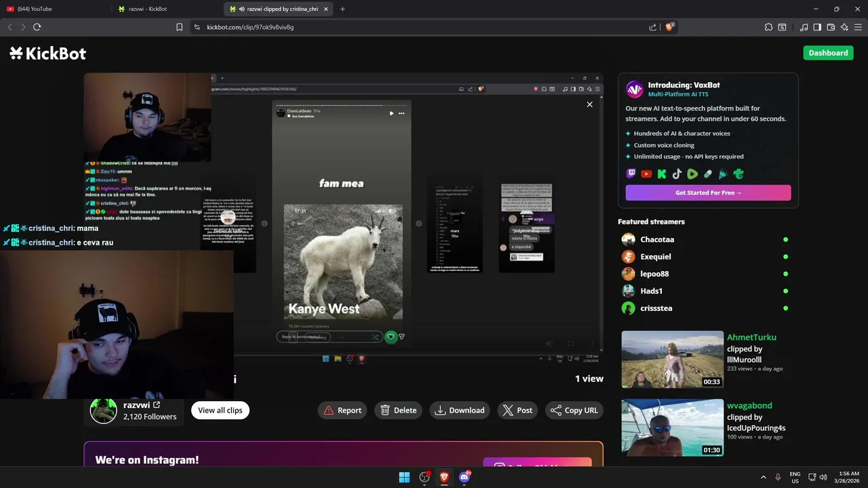The width and height of the screenshot is (868, 488).
Task: Click View all clips button
Action: (220, 410)
